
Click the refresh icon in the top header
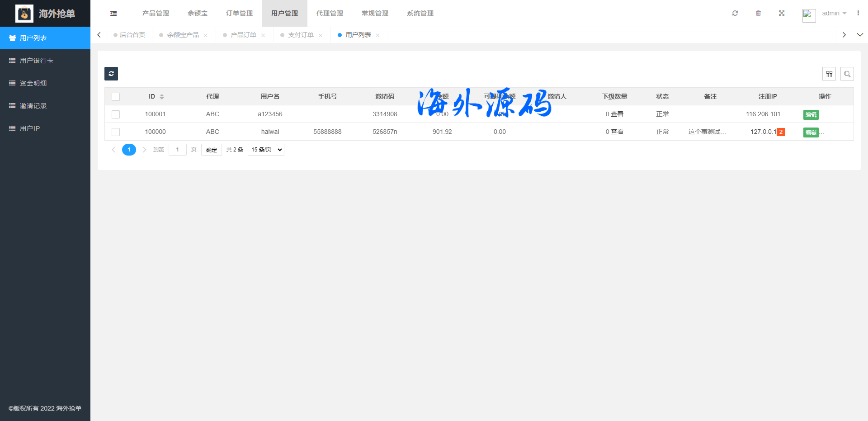click(x=735, y=13)
